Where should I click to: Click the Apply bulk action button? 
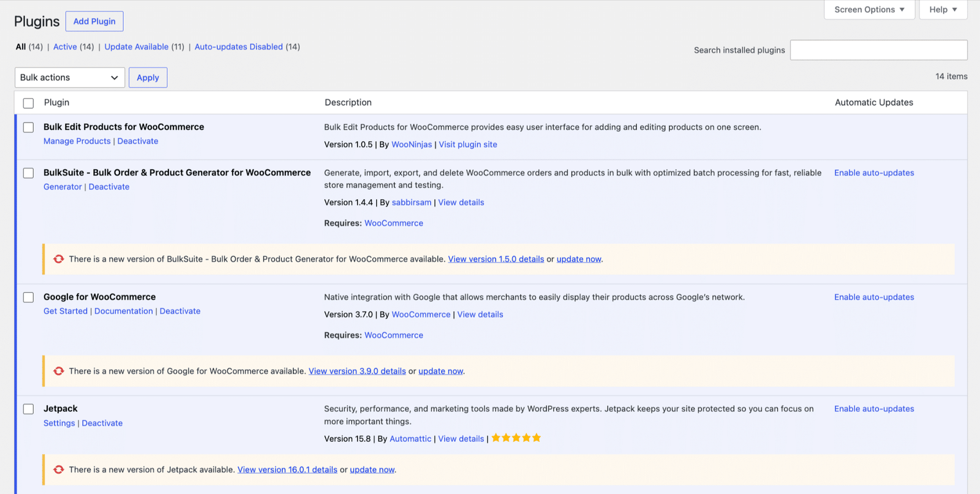(x=148, y=78)
